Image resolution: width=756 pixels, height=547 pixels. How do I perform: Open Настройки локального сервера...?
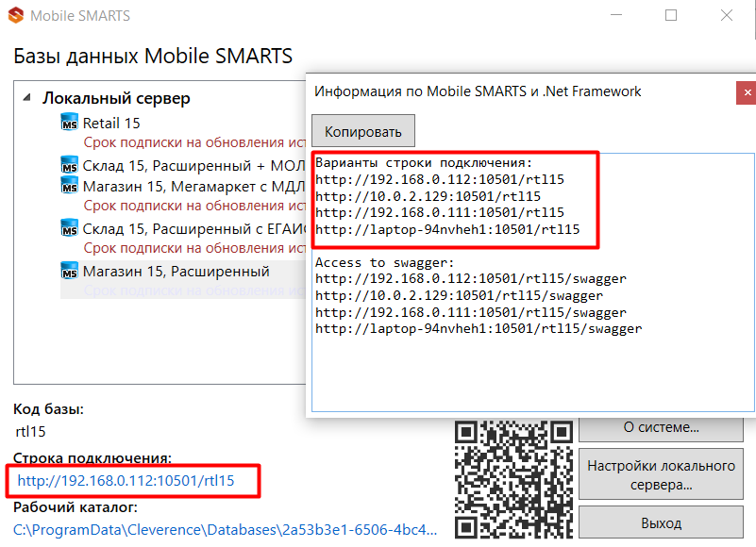coord(661,474)
